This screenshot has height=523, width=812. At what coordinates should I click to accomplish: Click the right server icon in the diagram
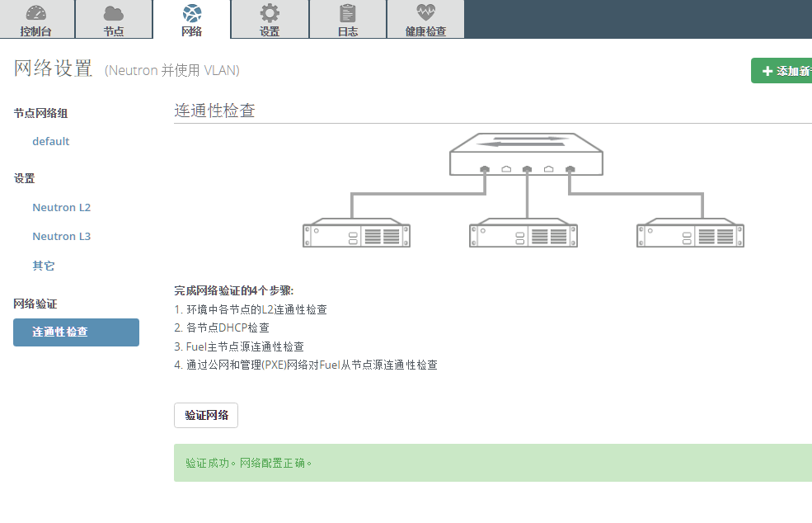pos(690,233)
